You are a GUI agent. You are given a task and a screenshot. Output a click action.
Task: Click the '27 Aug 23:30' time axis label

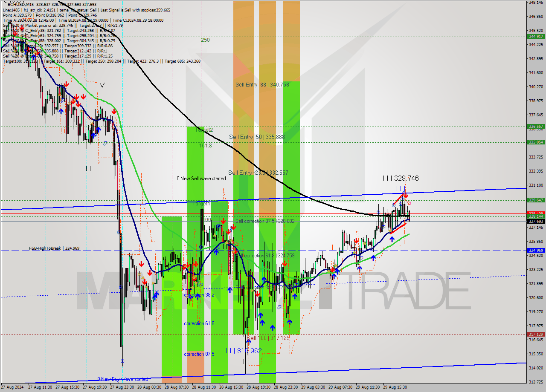(x=122, y=388)
